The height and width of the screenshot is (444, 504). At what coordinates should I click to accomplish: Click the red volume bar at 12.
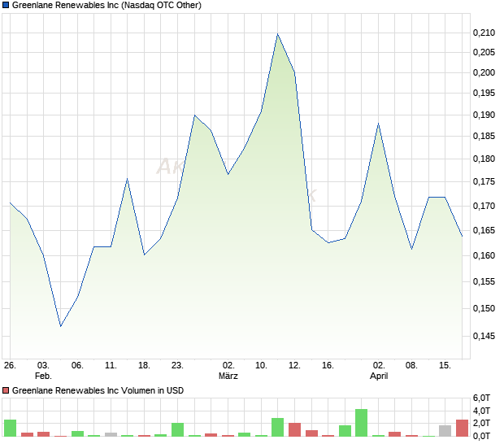pyautogui.click(x=294, y=429)
